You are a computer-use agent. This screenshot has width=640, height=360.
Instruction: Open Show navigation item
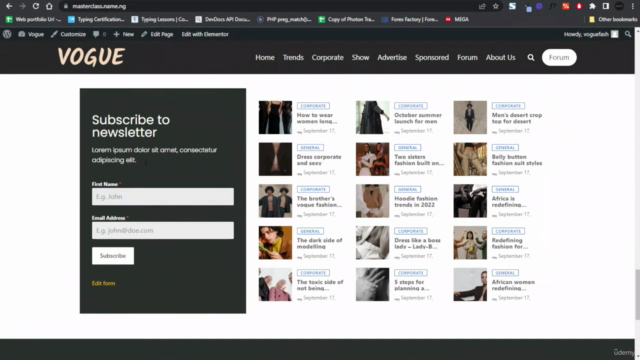[x=360, y=58]
